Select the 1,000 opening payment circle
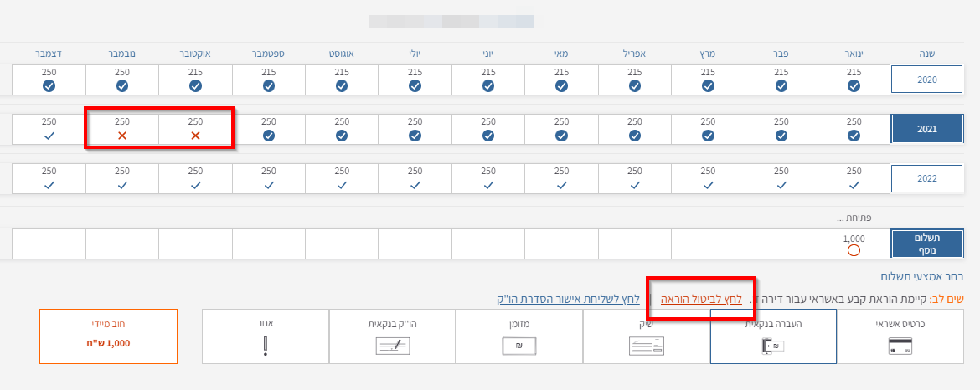 pos(854,250)
